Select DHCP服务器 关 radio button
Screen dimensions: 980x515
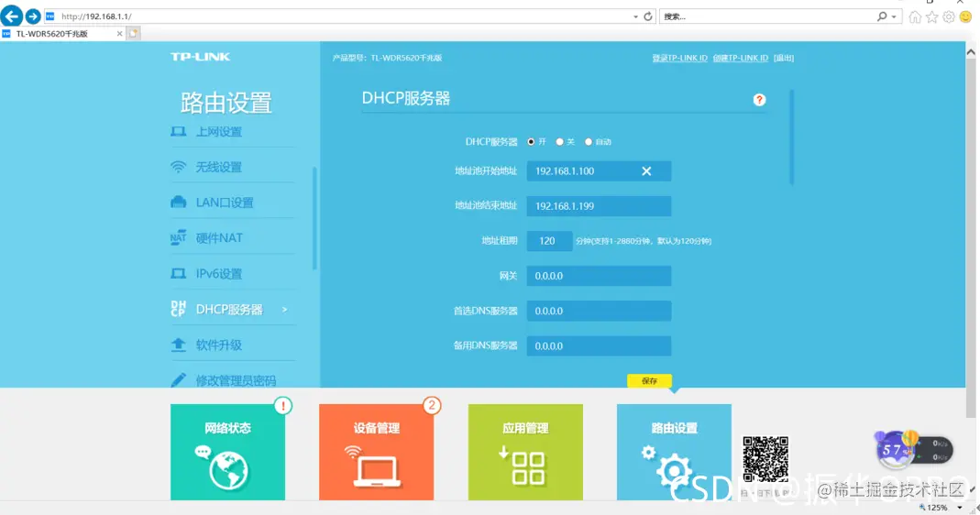(559, 142)
